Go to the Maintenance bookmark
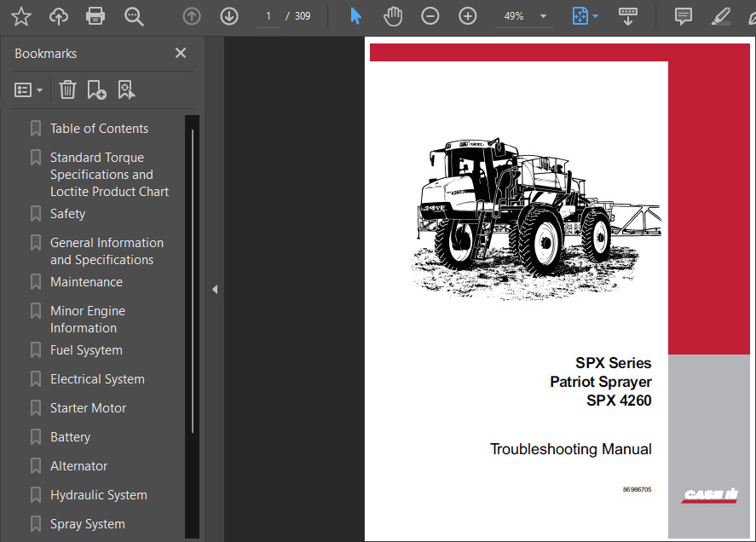 pos(86,282)
